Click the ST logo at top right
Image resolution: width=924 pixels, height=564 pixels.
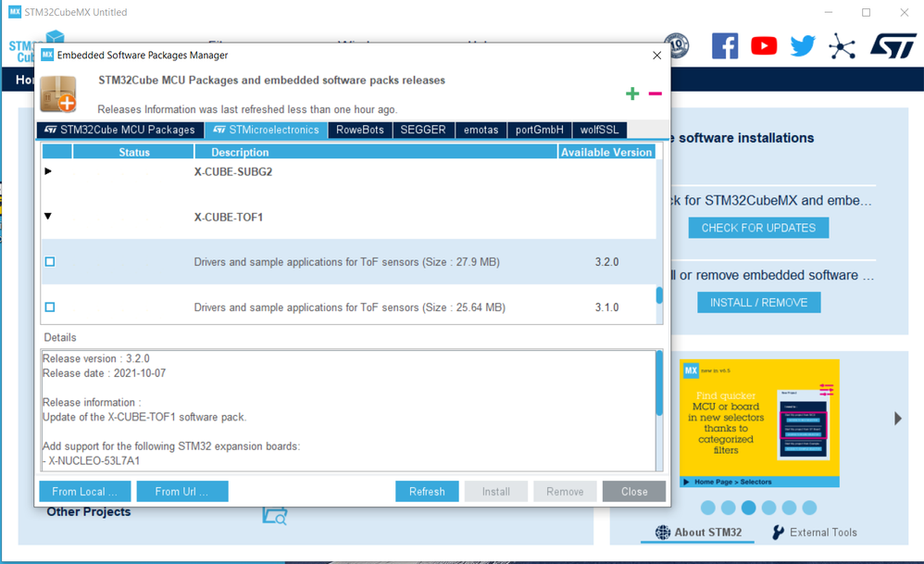coord(893,46)
